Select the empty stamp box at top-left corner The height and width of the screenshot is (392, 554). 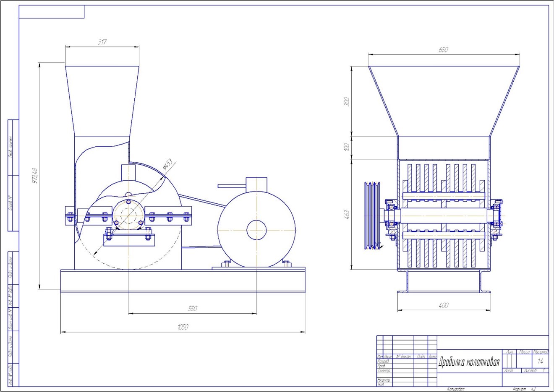point(52,12)
